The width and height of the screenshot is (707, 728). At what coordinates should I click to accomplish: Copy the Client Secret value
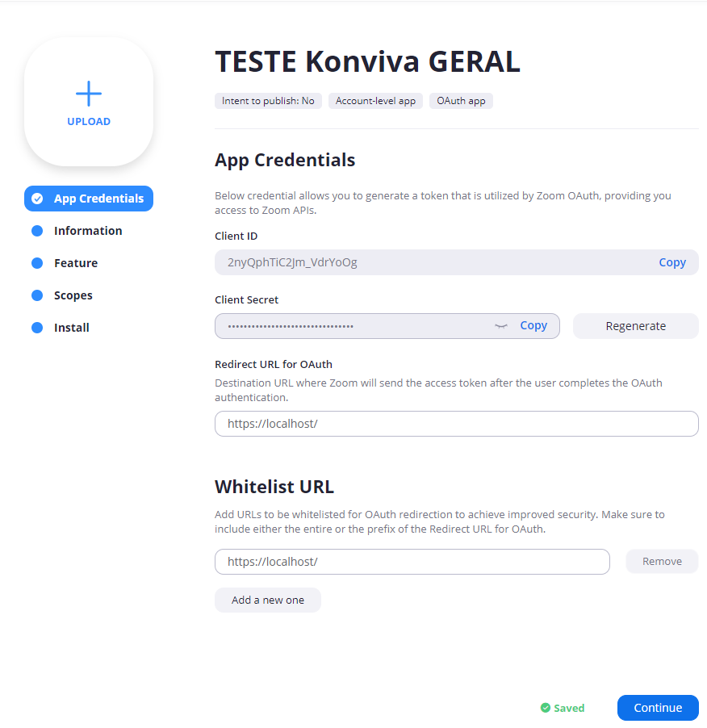click(533, 325)
